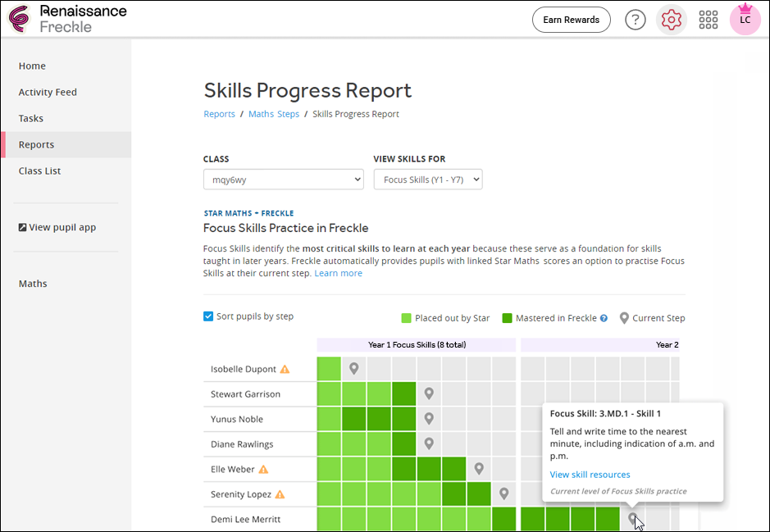Click the Current Step pin in the legend
This screenshot has height=532, width=770.
[624, 318]
